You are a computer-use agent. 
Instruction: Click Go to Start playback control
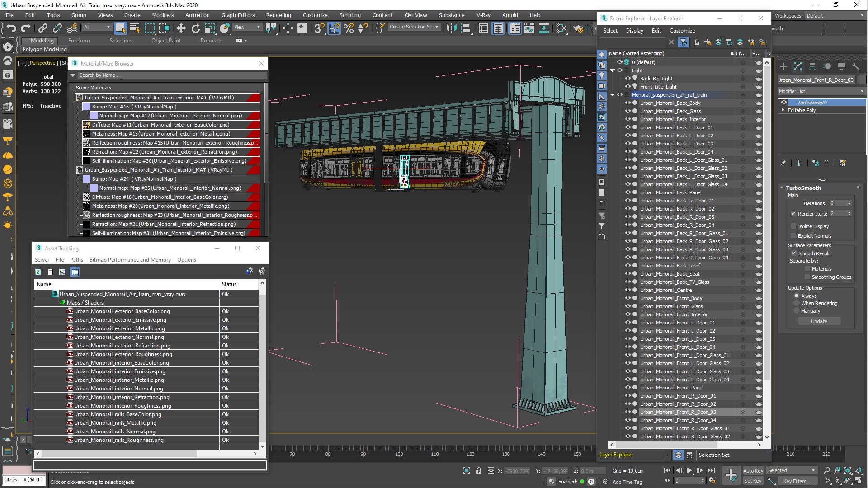667,470
